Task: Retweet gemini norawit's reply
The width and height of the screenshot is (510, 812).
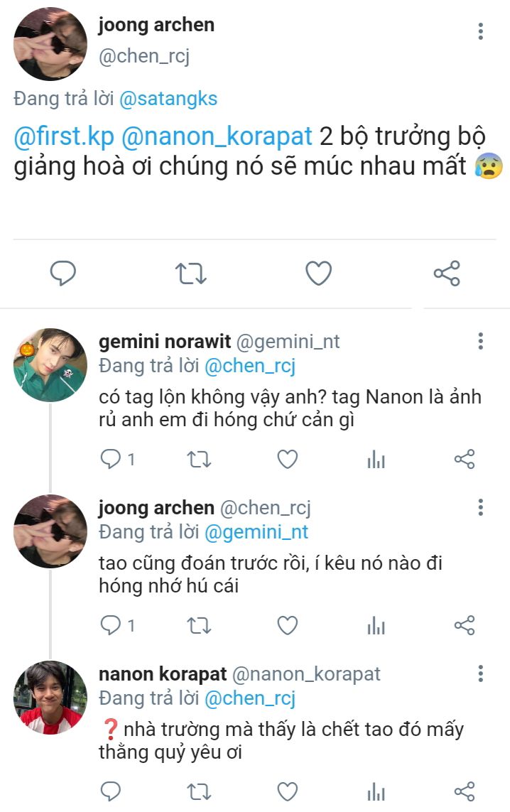Action: (x=198, y=460)
